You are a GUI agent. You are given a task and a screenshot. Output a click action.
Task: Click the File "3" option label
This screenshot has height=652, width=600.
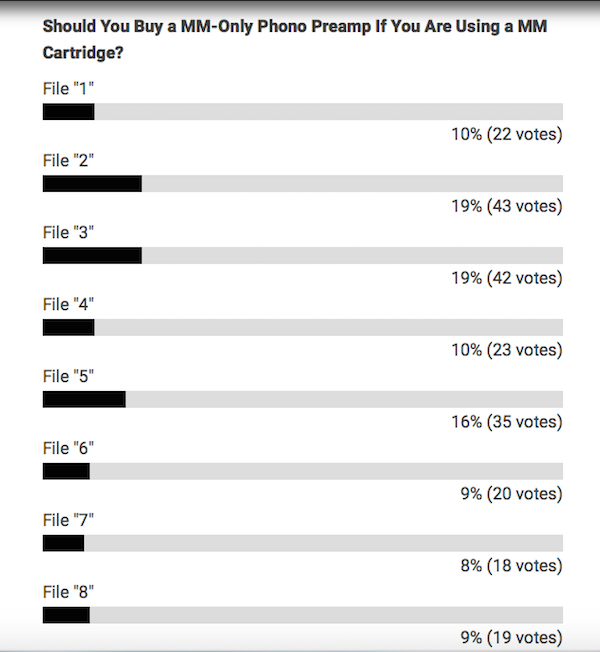[x=68, y=232]
